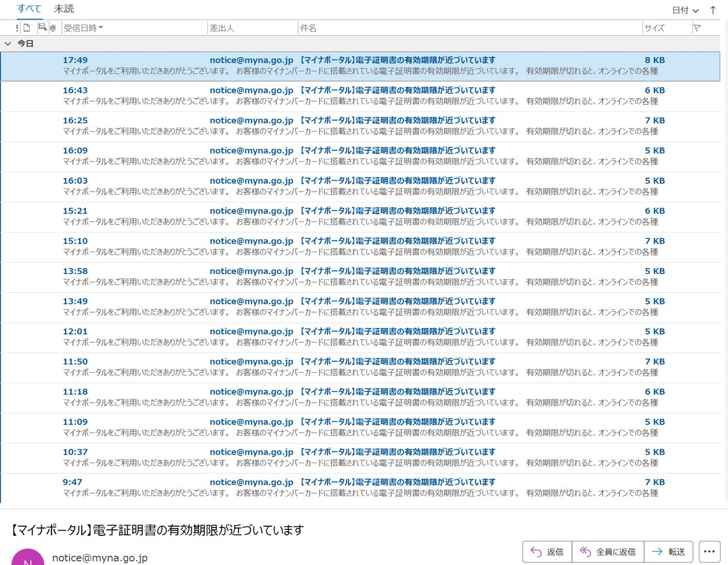Sort by the 受信日時 column header

tap(135, 28)
